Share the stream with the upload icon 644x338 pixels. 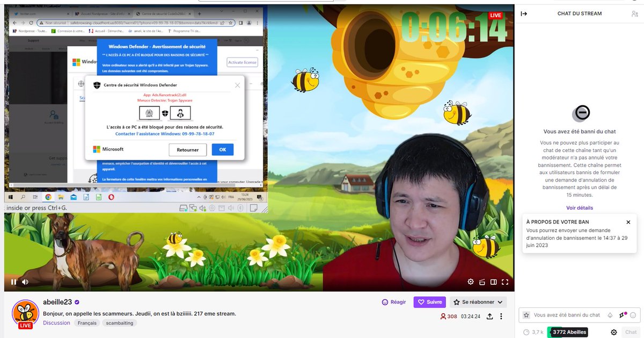coord(489,317)
